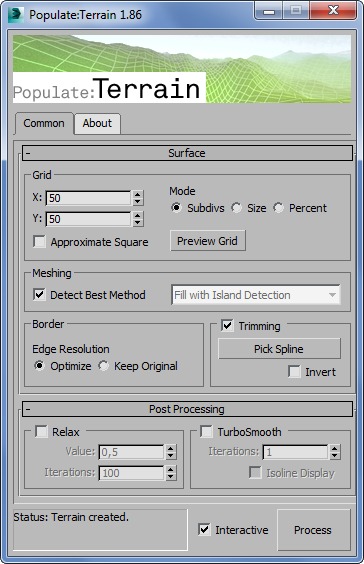Viewport: 364px width, 564px height.
Task: Click the Pick Spline button
Action: 279,349
